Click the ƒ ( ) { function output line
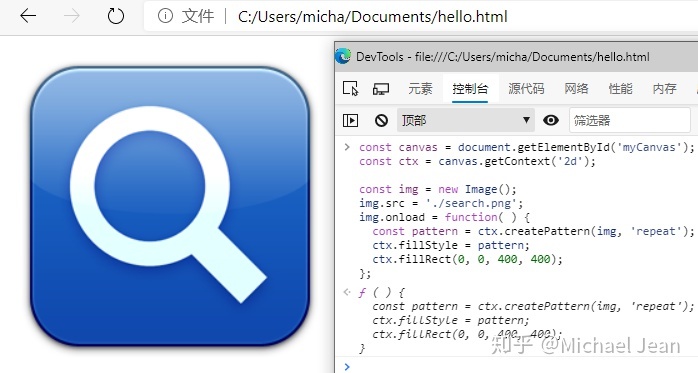This screenshot has width=698, height=373. click(382, 292)
